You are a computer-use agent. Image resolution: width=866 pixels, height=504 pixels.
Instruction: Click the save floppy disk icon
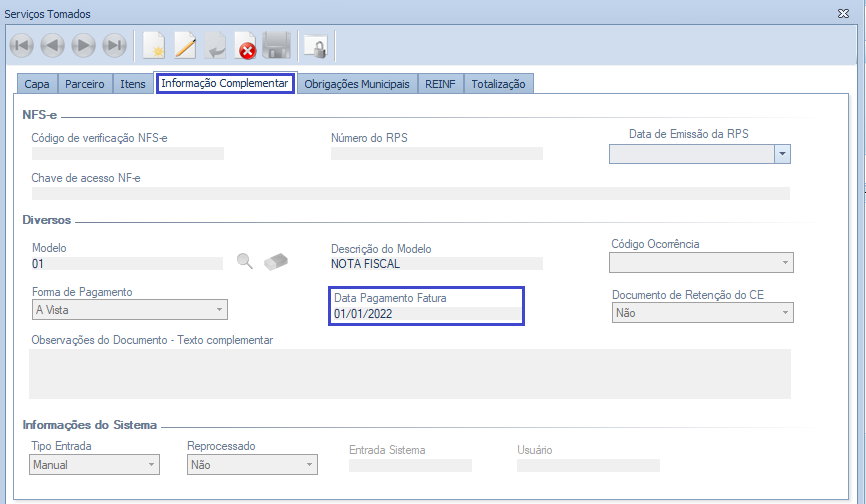(x=276, y=45)
